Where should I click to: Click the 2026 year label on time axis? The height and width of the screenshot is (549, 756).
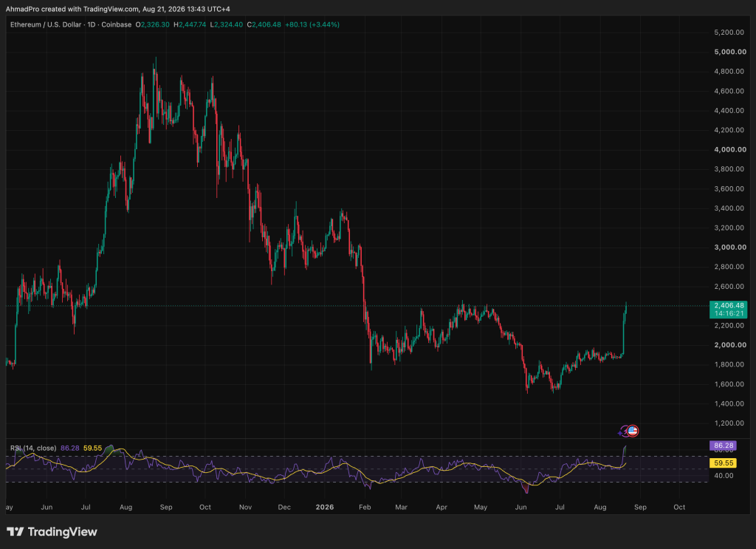pyautogui.click(x=325, y=507)
